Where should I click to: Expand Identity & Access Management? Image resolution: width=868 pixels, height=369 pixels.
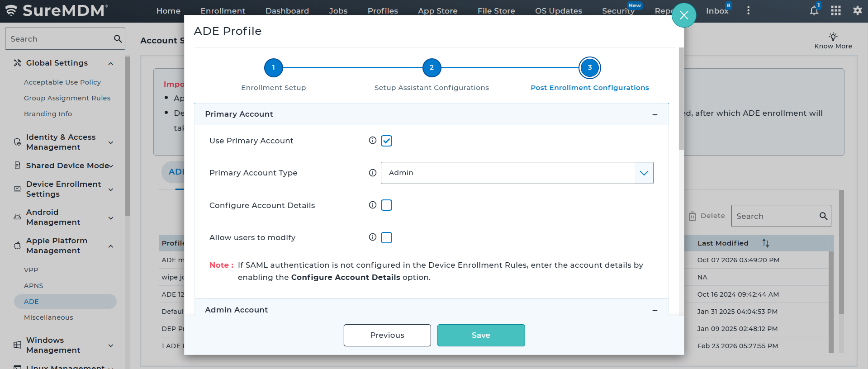coord(111,142)
